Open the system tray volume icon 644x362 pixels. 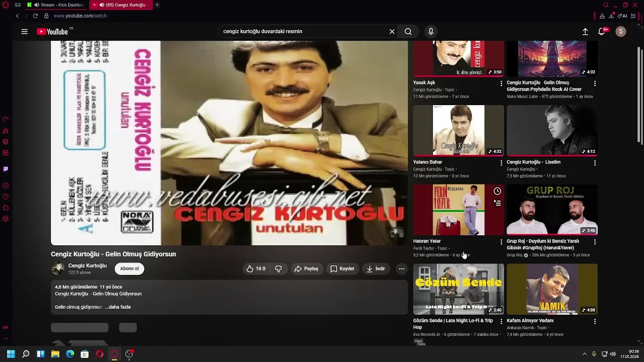[613, 354]
